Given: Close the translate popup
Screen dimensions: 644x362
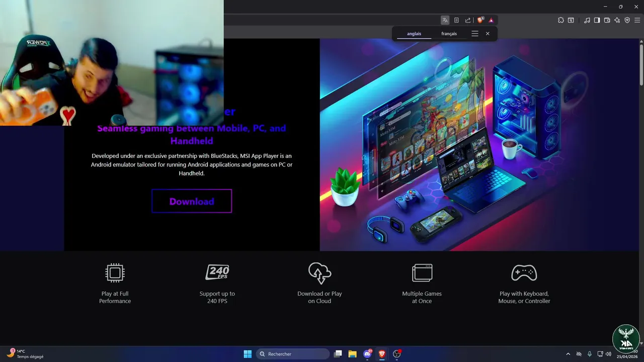Looking at the screenshot, I should point(488,34).
